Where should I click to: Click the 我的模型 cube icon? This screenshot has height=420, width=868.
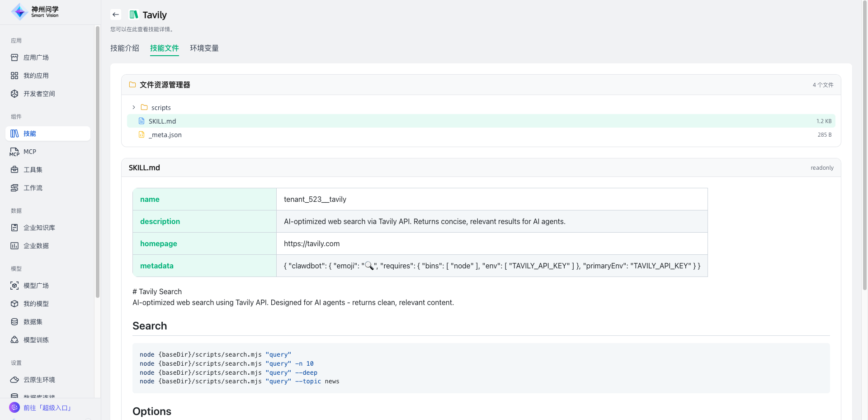tap(14, 304)
